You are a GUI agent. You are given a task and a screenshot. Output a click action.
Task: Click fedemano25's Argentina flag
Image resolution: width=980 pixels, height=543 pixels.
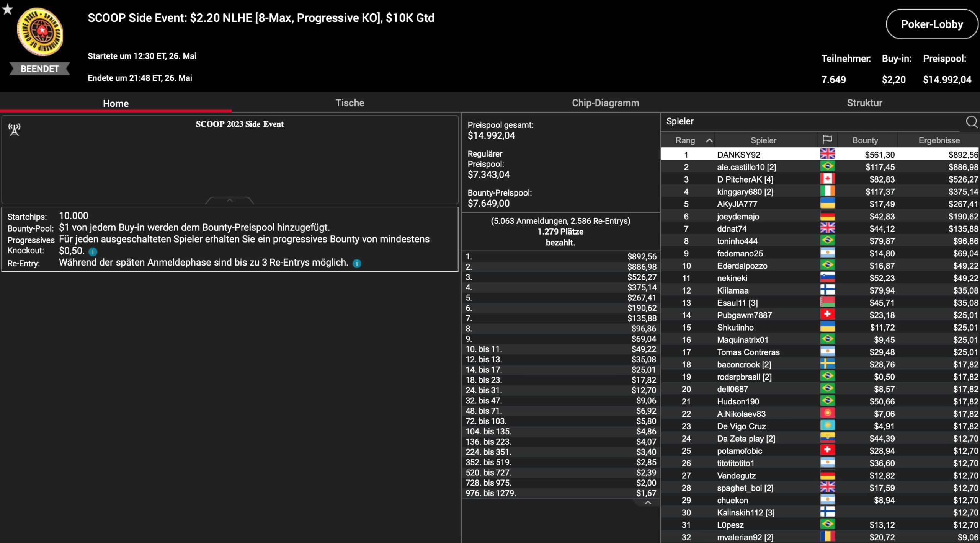(x=827, y=253)
